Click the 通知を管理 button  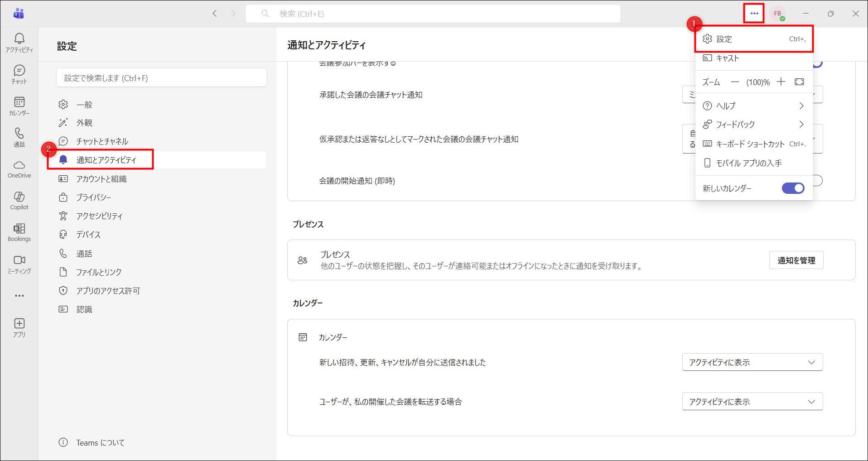796,260
